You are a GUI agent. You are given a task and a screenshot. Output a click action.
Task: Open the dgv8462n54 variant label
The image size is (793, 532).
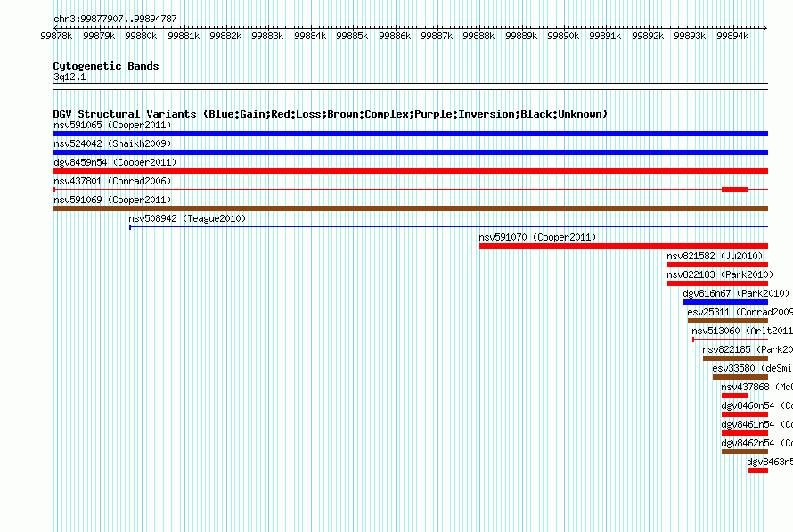point(756,443)
